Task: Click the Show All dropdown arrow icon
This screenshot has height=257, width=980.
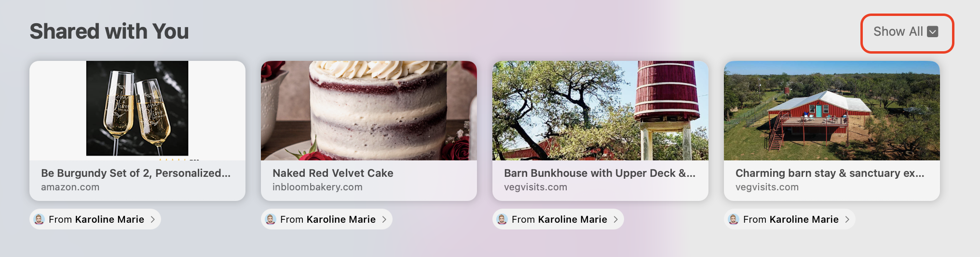Action: point(933,32)
